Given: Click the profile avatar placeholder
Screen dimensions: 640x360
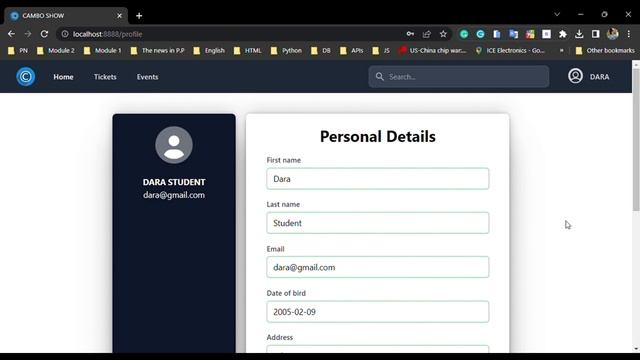Looking at the screenshot, I should click(x=174, y=145).
